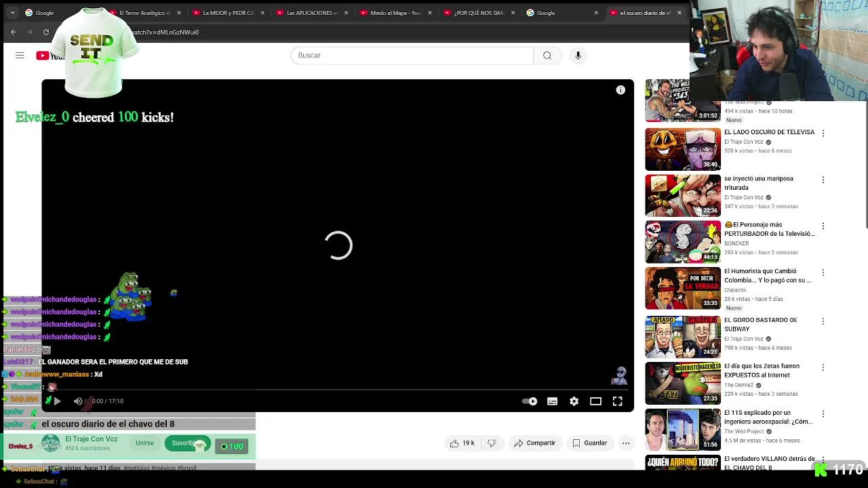
Task: Open El verdadero VILLANO CHAVO DEL 8 thumbnail
Action: tap(683, 463)
